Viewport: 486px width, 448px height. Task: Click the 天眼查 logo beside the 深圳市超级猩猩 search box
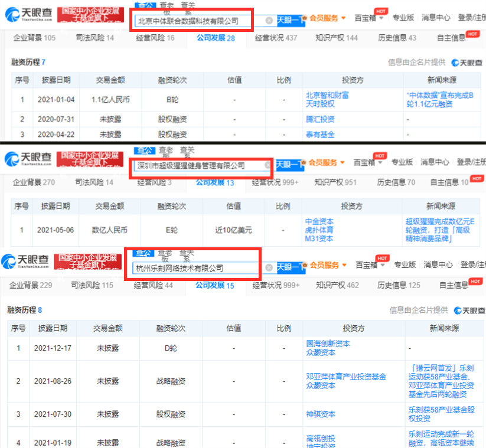coord(28,159)
